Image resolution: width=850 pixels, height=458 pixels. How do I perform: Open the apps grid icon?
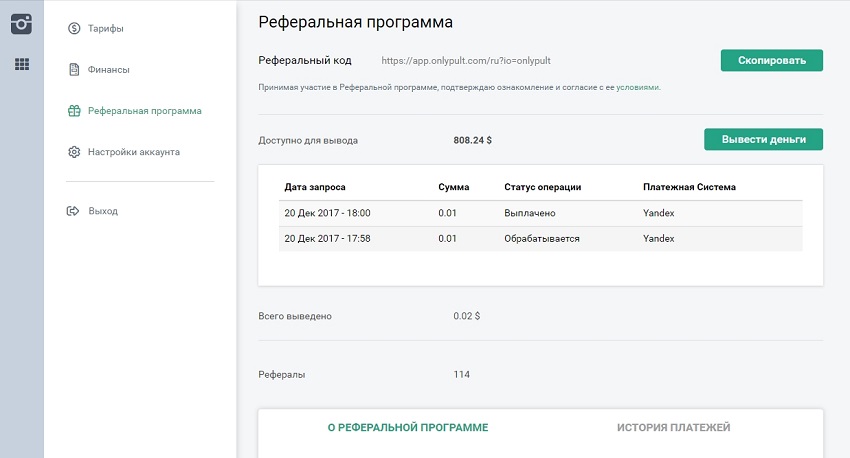coord(22,64)
